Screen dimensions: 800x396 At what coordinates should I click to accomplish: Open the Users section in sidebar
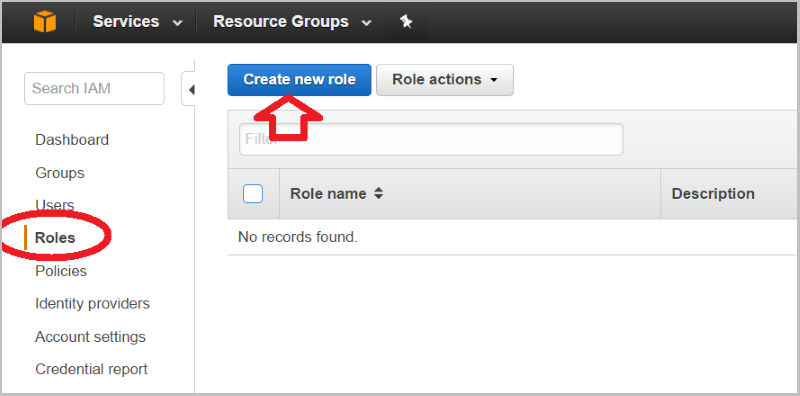tap(55, 205)
